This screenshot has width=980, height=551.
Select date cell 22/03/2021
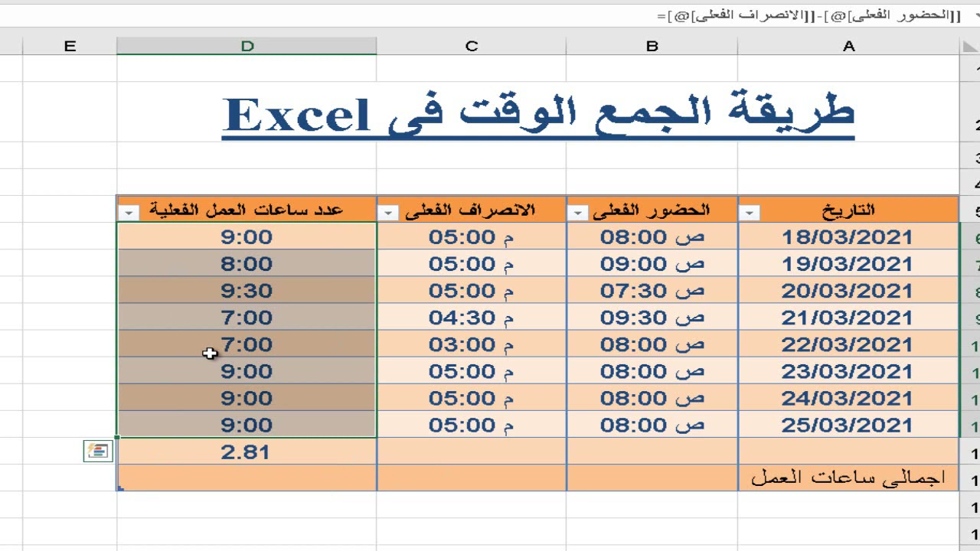coord(848,344)
